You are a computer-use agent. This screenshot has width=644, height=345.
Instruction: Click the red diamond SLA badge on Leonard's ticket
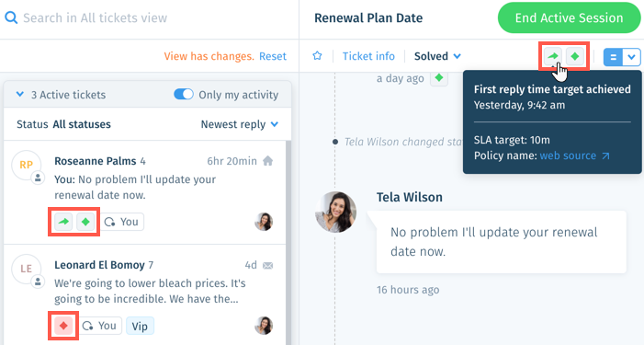(x=63, y=326)
